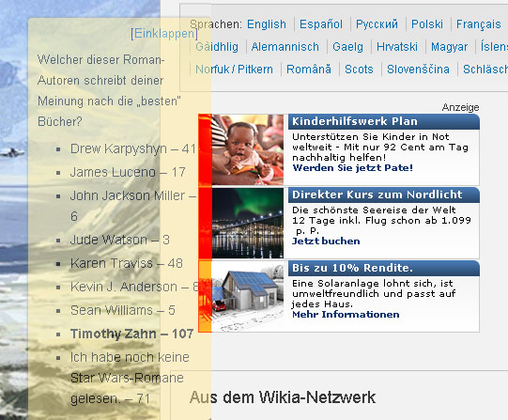This screenshot has width=508, height=420.
Task: Open the Scots language version
Action: click(359, 70)
